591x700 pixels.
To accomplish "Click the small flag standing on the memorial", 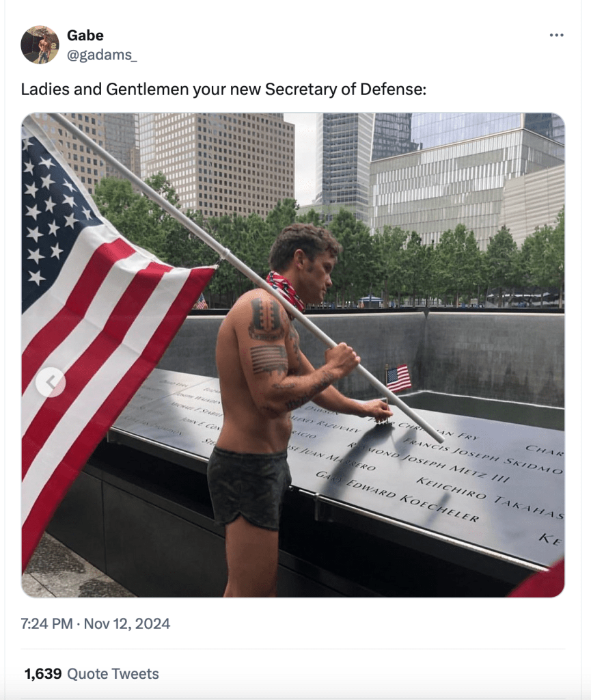I will (x=398, y=378).
